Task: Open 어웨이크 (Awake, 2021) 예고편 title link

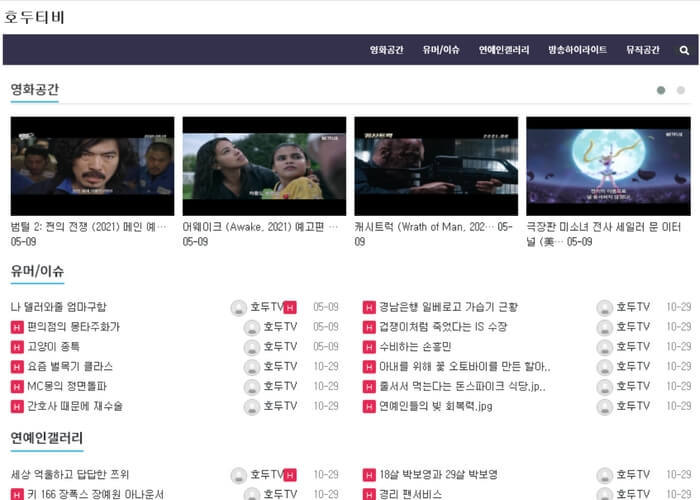Action: pos(260,227)
